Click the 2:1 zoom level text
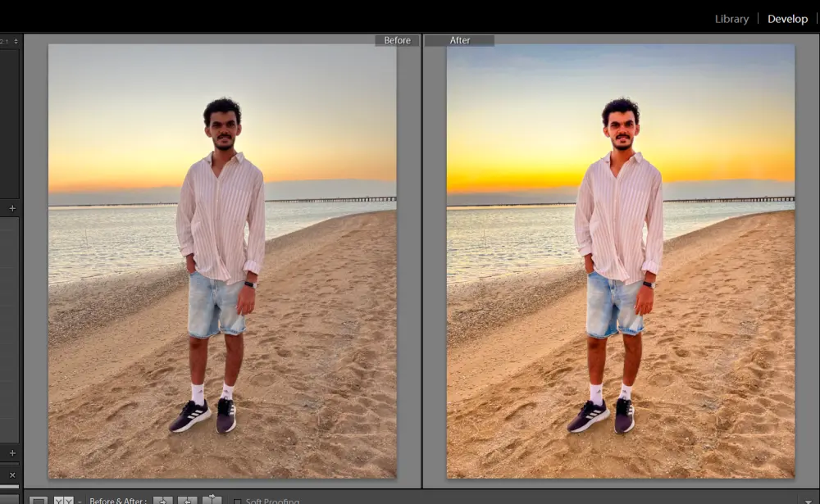The width and height of the screenshot is (820, 504). click(3, 41)
